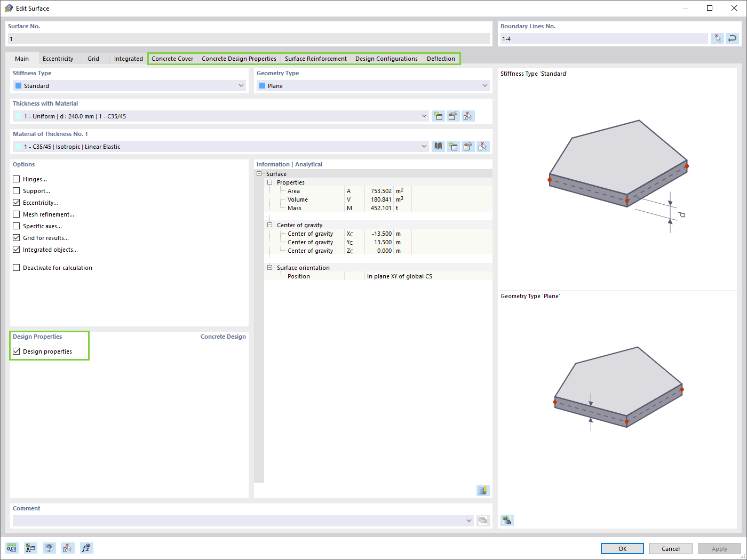
Task: Collapse the Center of gravity tree node
Action: [x=269, y=225]
